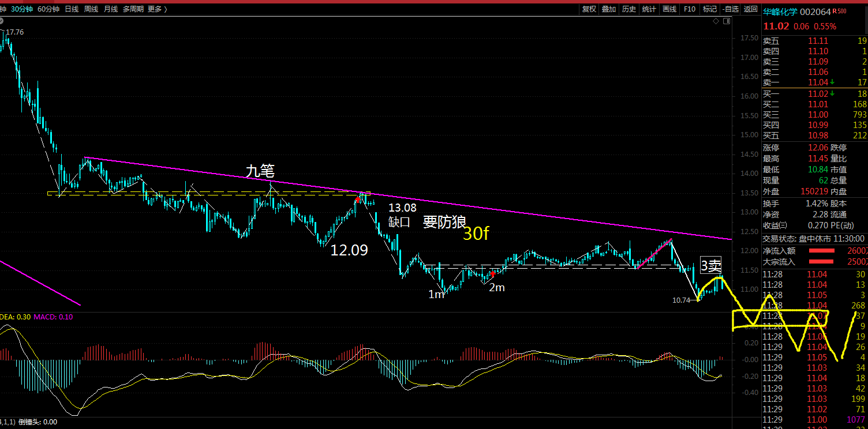Click the 交易状态 trading status line
This screenshot has width=868, height=429.
(814, 238)
